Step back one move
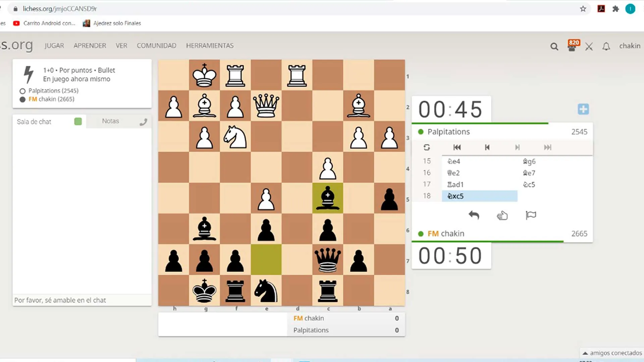 pos(487,147)
